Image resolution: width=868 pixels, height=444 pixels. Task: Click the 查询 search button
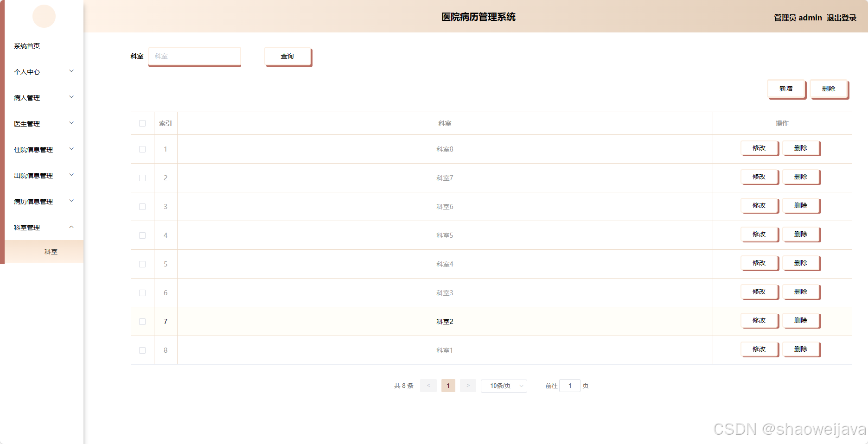(287, 56)
